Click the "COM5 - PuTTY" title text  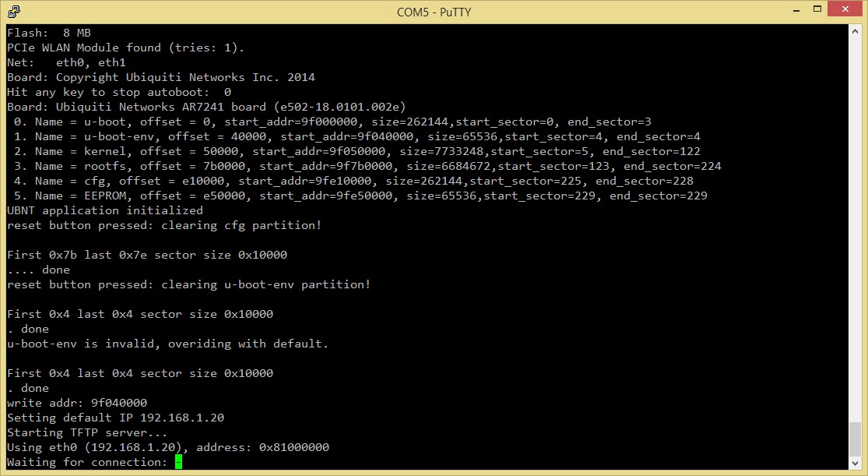[434, 12]
